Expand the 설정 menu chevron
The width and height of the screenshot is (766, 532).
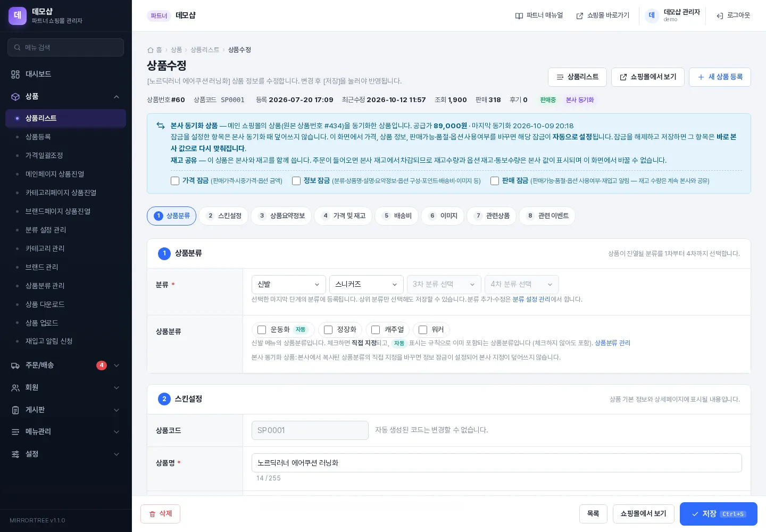tap(116, 454)
